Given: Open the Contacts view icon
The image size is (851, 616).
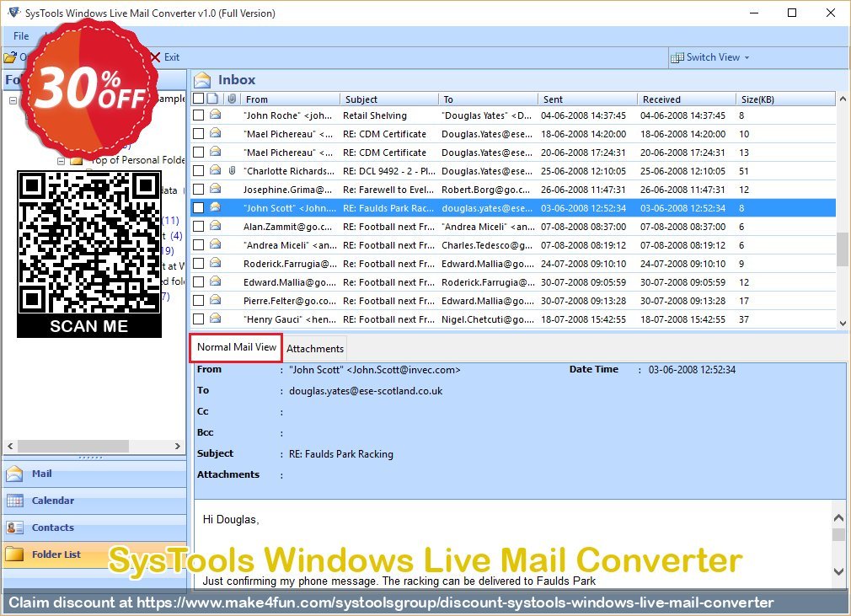Looking at the screenshot, I should point(15,528).
